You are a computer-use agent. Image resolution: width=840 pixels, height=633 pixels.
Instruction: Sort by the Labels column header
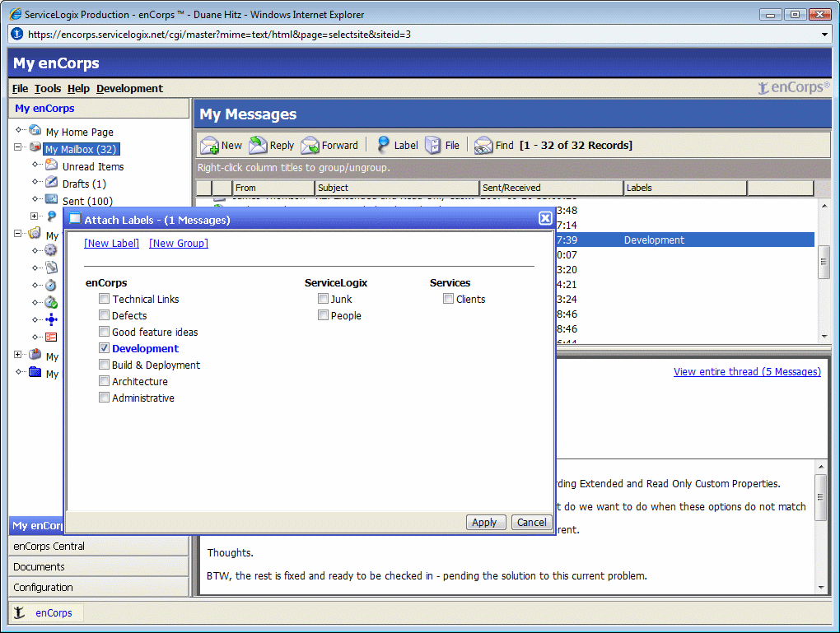[x=685, y=188]
